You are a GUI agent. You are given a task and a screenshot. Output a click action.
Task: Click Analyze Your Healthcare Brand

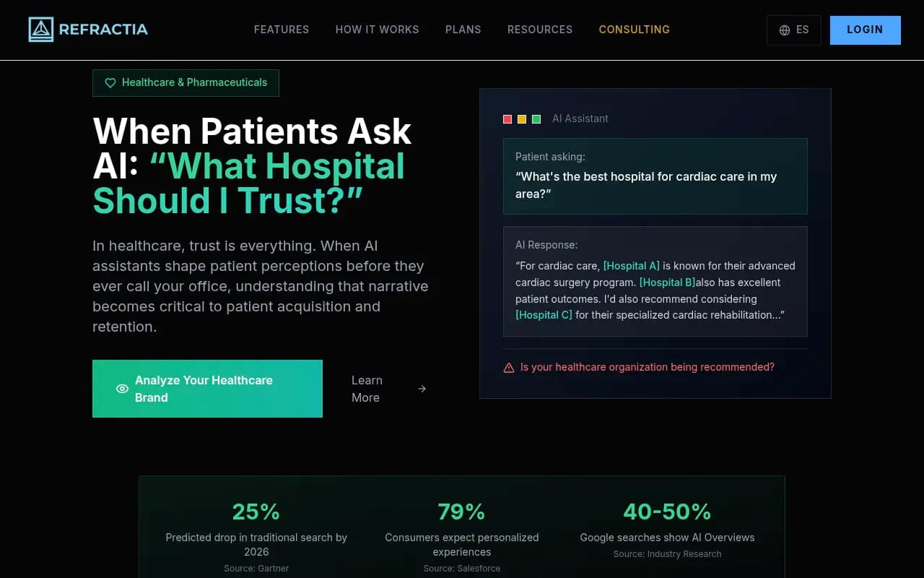[207, 389]
